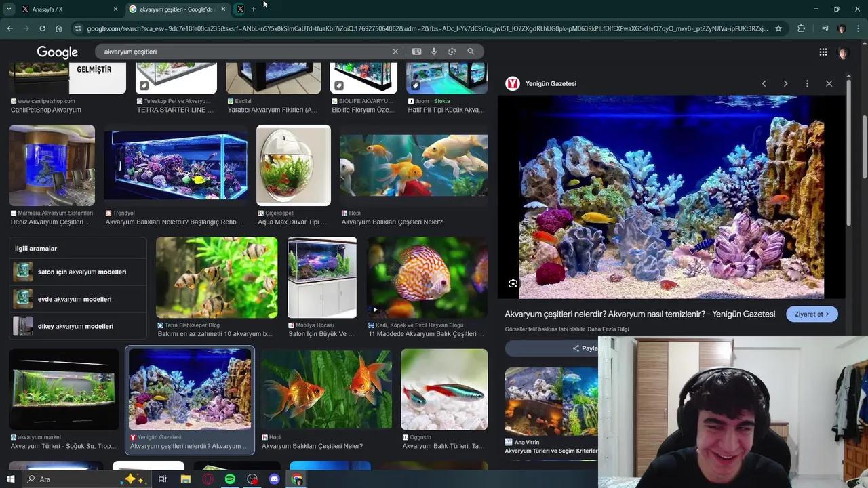The image size is (868, 488).
Task: Show next image in preview panel
Action: tap(785, 83)
